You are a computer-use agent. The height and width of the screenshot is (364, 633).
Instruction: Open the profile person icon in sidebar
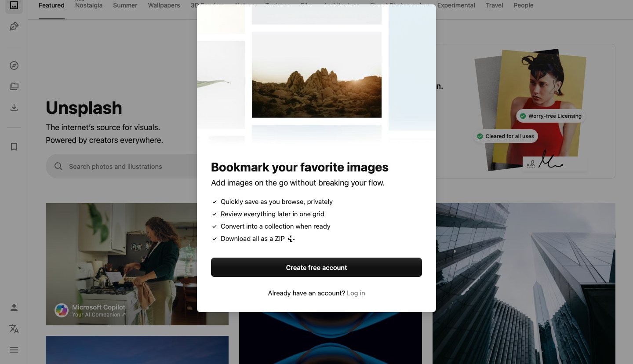pyautogui.click(x=14, y=308)
